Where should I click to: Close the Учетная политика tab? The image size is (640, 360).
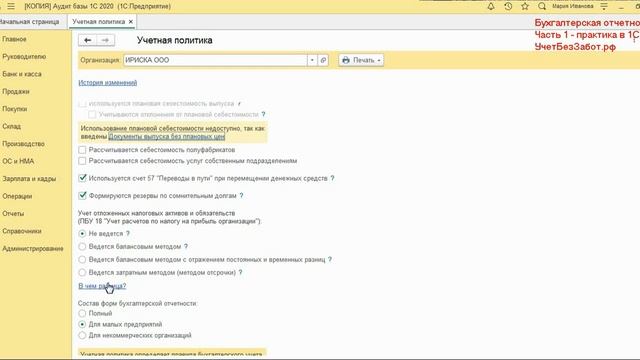click(x=131, y=22)
